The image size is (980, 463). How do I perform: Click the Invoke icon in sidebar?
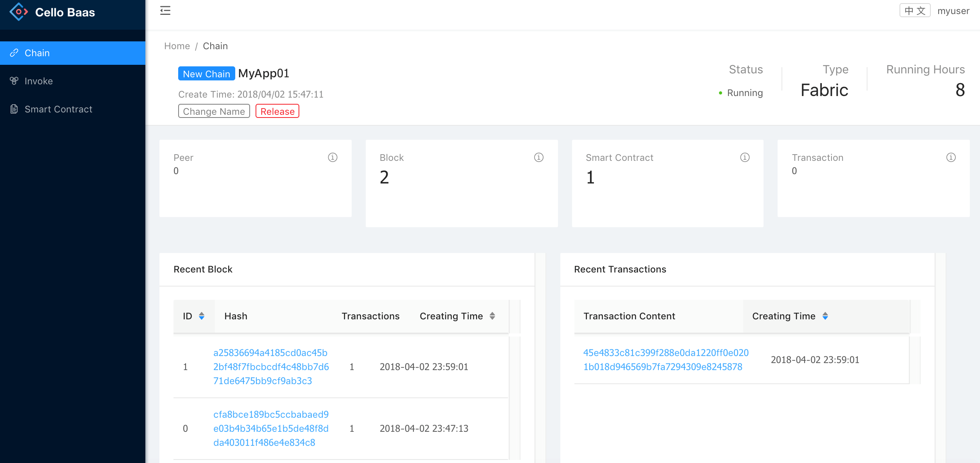tap(14, 81)
